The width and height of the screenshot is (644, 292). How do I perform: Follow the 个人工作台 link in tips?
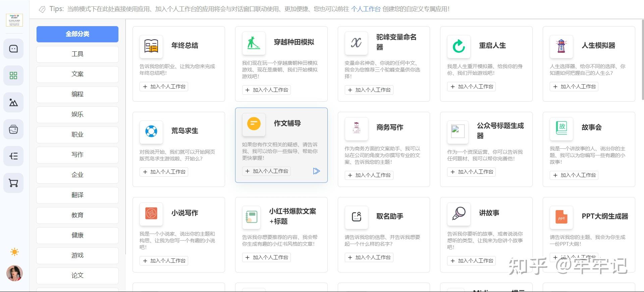tap(366, 9)
